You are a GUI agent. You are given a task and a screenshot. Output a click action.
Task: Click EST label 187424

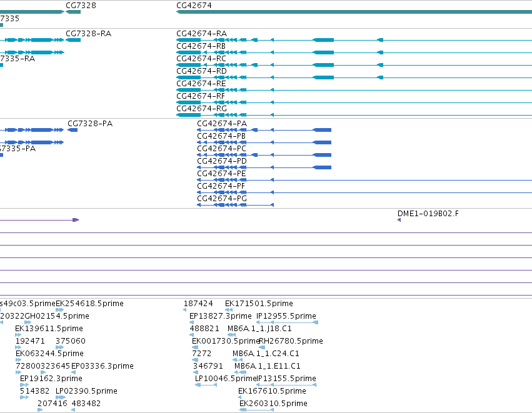198,304
